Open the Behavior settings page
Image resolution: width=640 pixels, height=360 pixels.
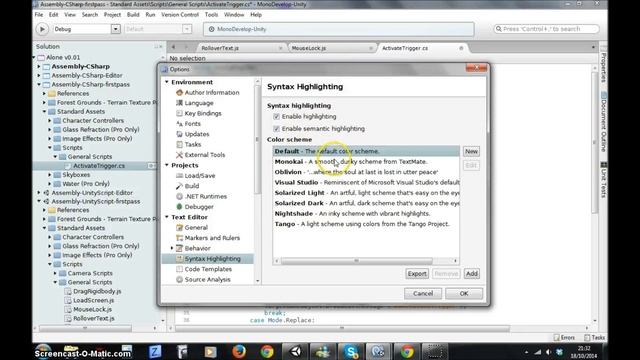[x=197, y=248]
